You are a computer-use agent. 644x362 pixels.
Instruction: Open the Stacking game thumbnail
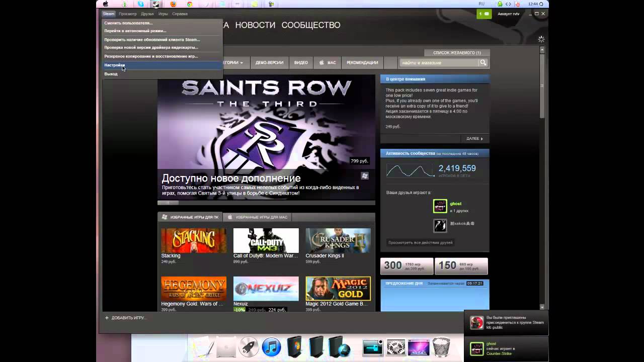point(194,240)
